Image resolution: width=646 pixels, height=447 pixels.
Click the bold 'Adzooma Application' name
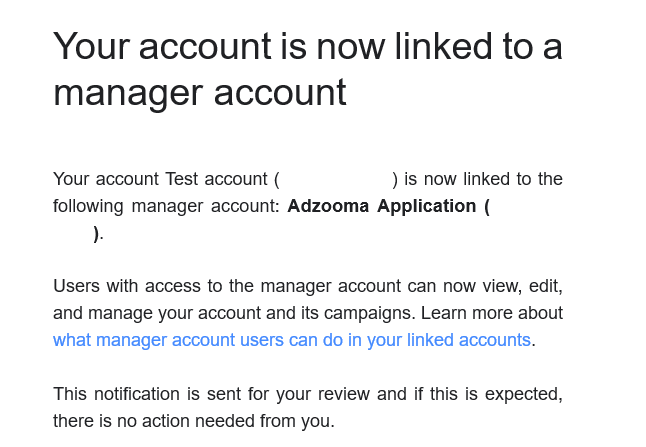(x=382, y=206)
